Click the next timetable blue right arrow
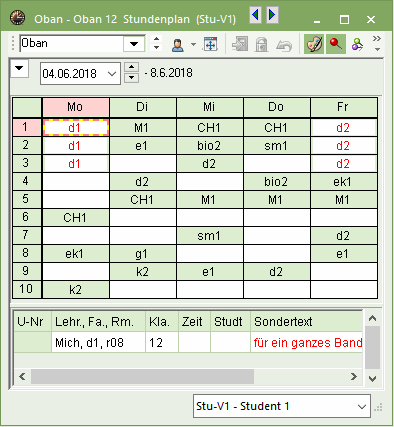The height and width of the screenshot is (427, 394). [x=272, y=15]
